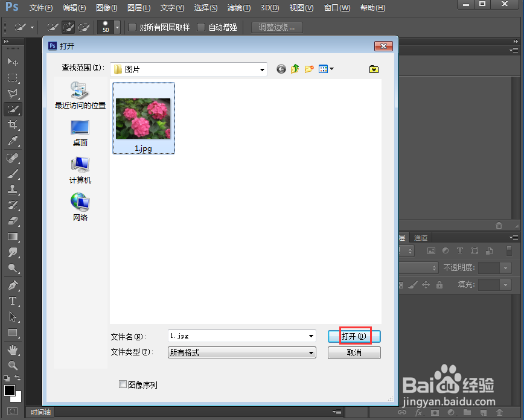Click the 调整边缘 button
The height and width of the screenshot is (420, 524).
tap(277, 27)
